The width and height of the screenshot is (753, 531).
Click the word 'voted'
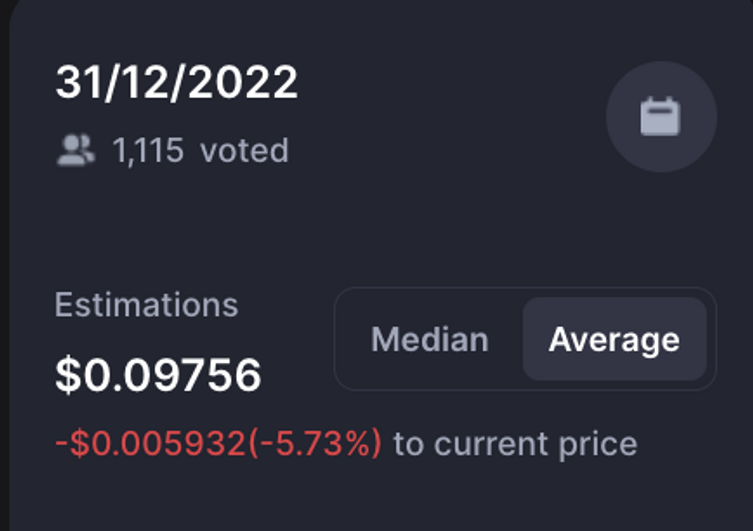(x=244, y=150)
